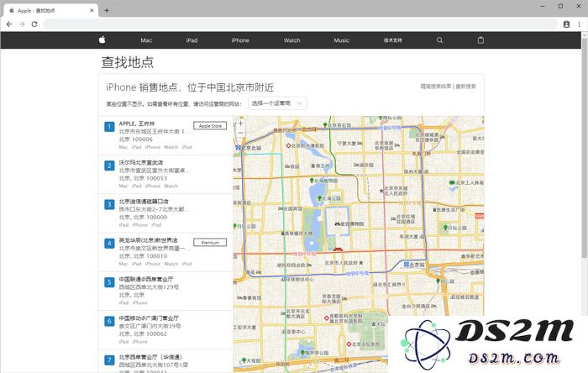Open the browser three-dot menu
Image resolution: width=588 pixels, height=373 pixels.
580,24
